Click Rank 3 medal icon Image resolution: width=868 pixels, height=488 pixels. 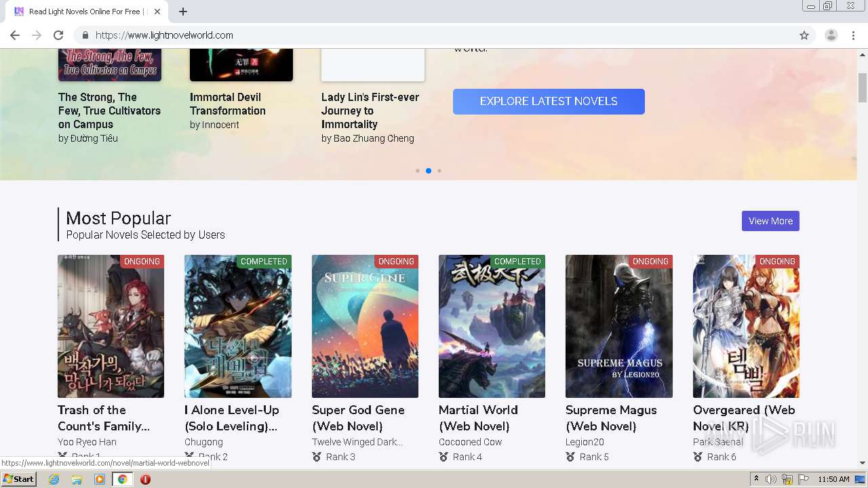[x=317, y=457]
